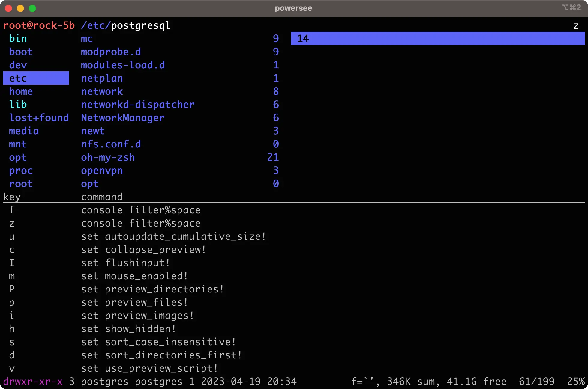
Task: Click the 61/199 position indicator
Action: [537, 382]
